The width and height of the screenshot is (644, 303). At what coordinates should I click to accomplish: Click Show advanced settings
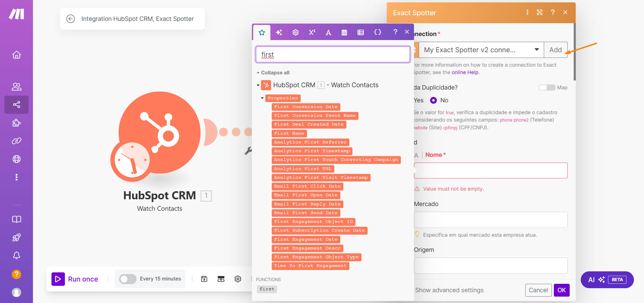[449, 290]
